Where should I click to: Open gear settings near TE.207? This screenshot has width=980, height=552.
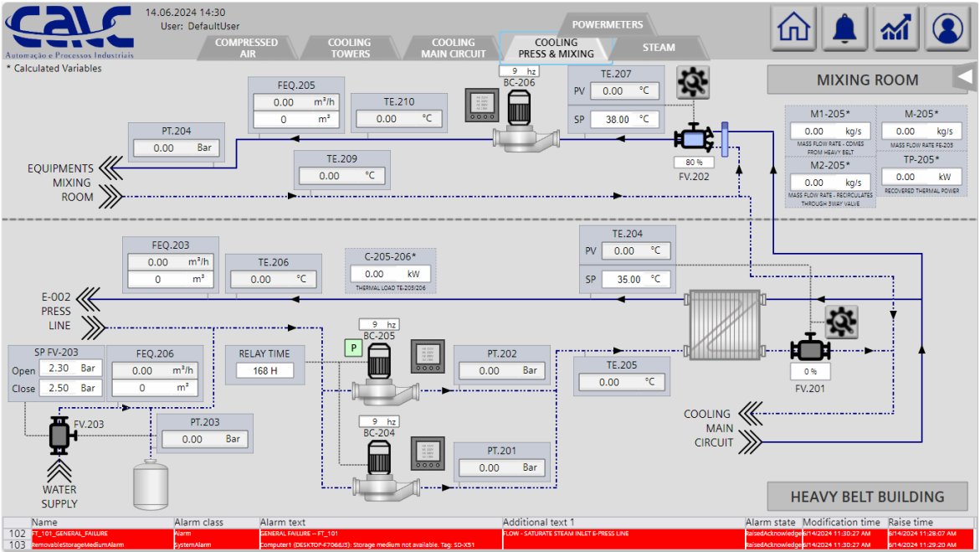click(692, 82)
